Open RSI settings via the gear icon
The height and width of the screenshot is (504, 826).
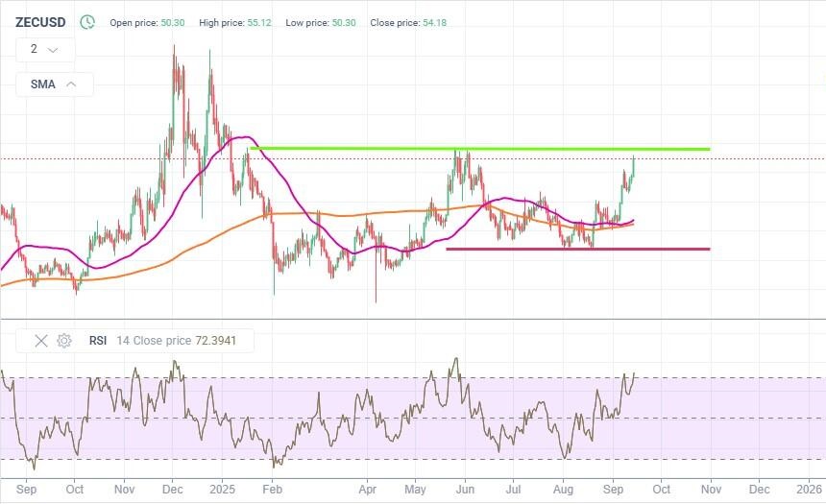(64, 340)
